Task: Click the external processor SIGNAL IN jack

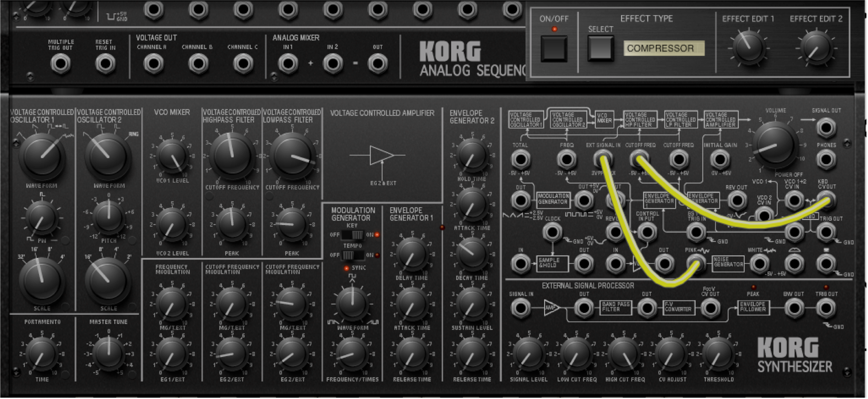Action: (x=520, y=308)
